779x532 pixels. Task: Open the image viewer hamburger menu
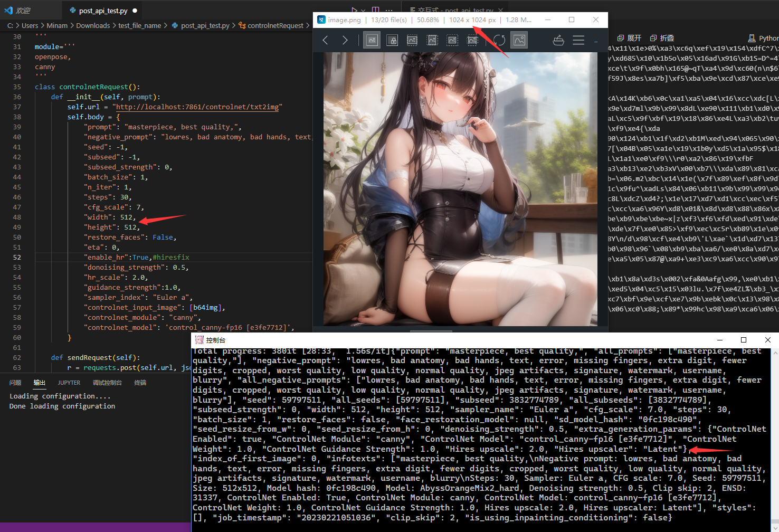point(578,40)
